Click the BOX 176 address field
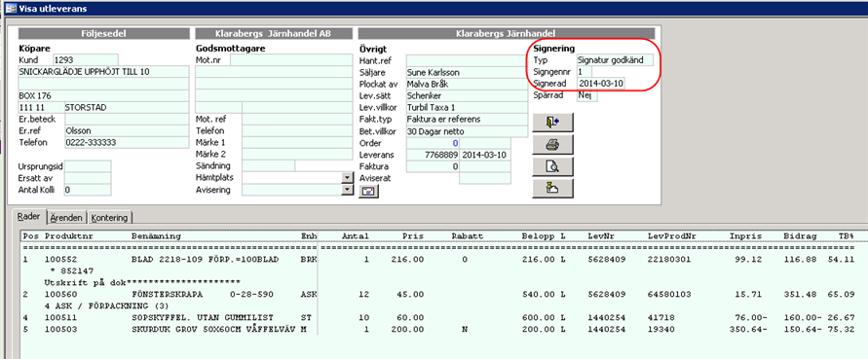 [x=103, y=95]
